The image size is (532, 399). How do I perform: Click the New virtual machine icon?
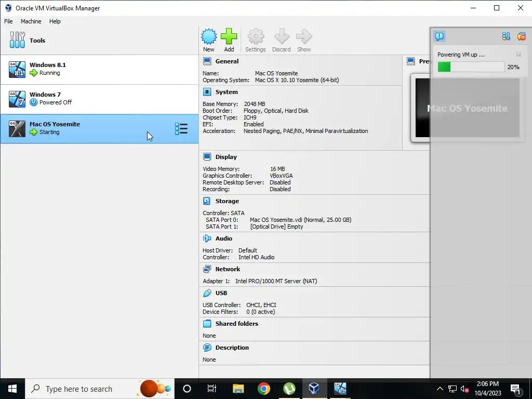click(x=209, y=37)
